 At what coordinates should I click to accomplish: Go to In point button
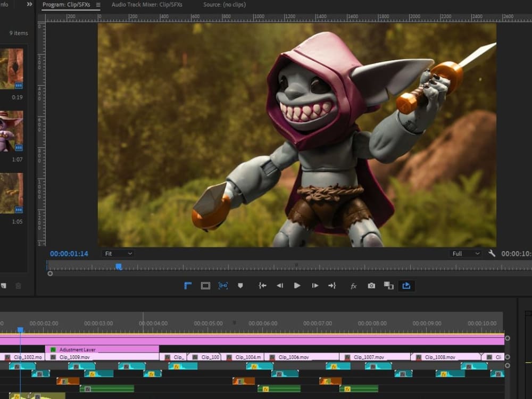262,286
